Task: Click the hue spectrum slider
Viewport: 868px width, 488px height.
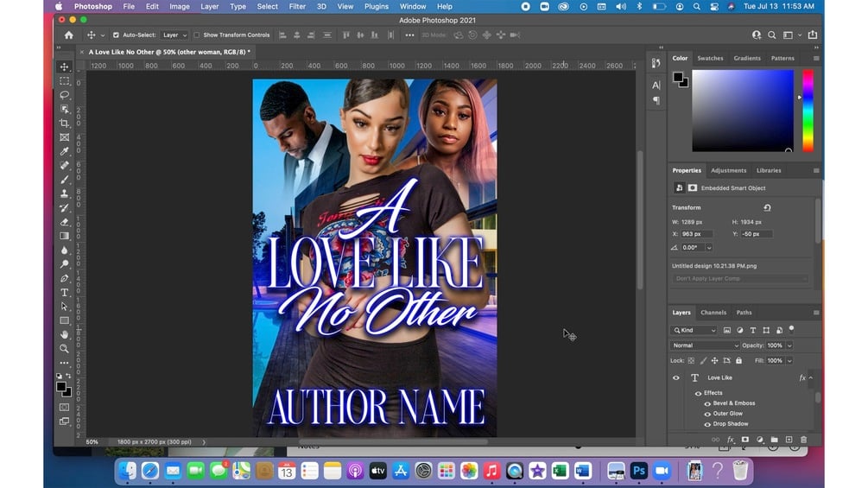Action: [x=808, y=110]
